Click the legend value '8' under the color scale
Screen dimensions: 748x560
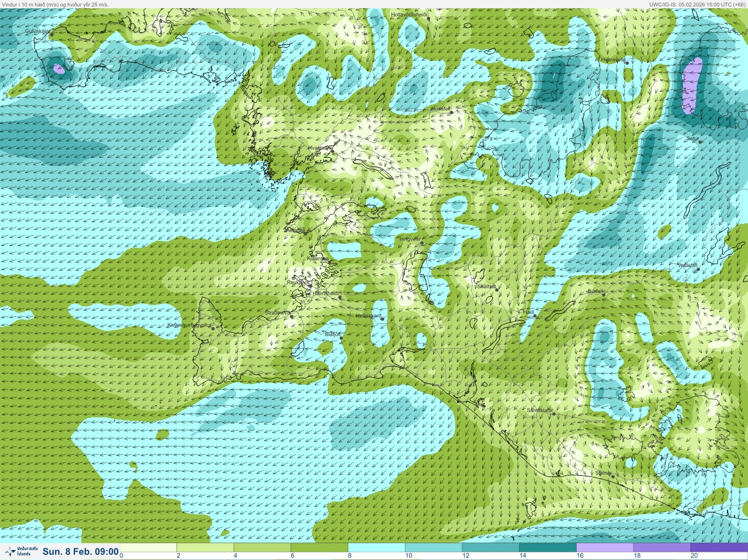tap(349, 556)
